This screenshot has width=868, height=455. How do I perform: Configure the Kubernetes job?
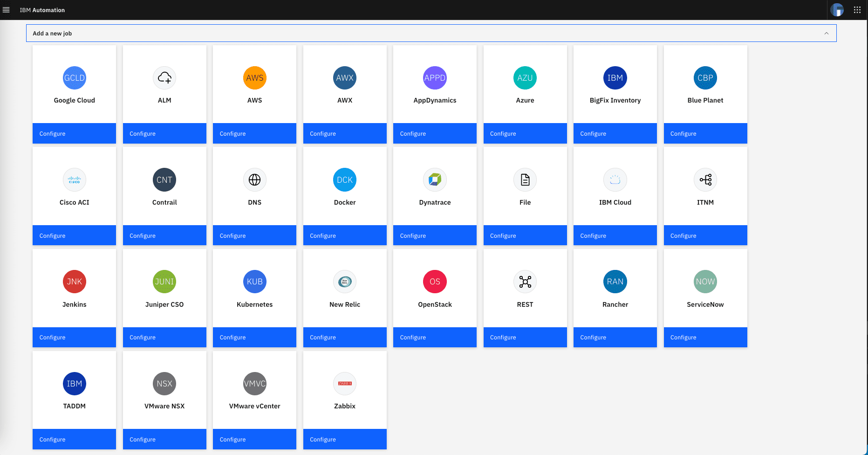254,338
